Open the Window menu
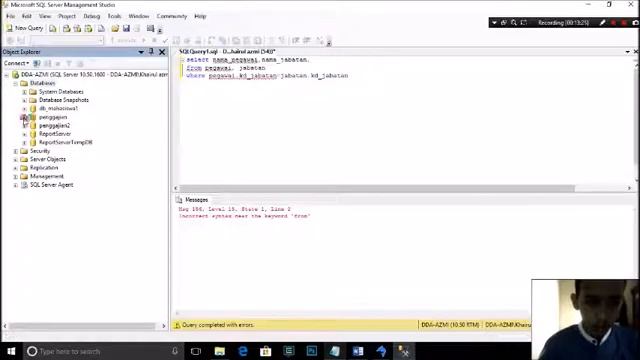 click(139, 16)
